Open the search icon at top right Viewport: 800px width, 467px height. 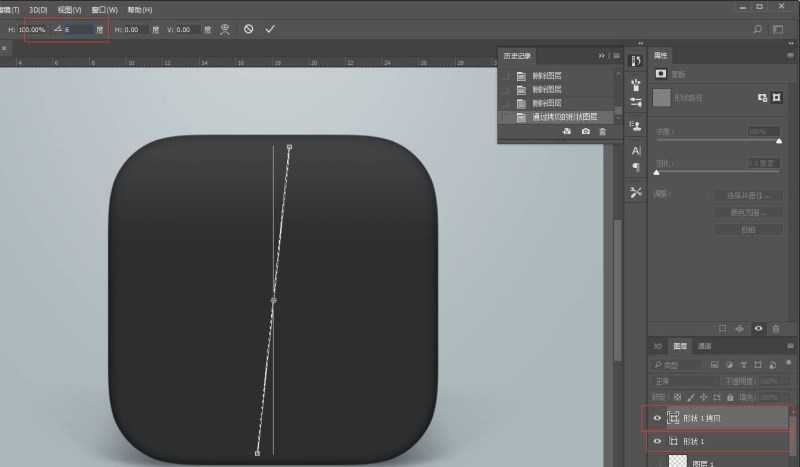[757, 30]
